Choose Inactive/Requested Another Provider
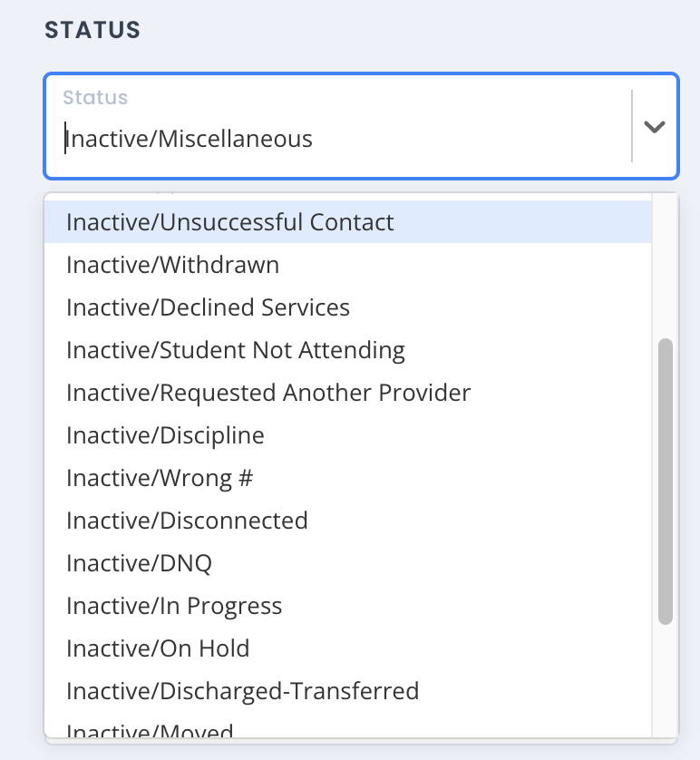 click(268, 393)
